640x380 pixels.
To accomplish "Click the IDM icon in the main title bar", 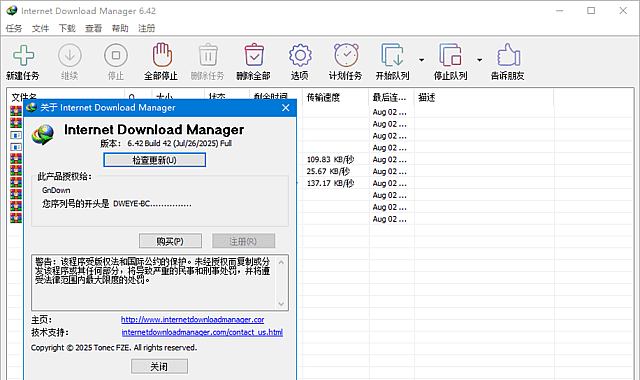I will click(x=11, y=11).
